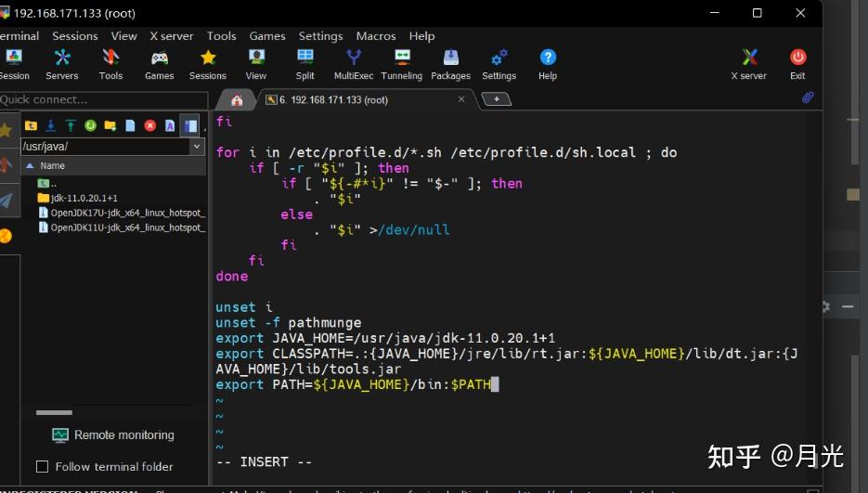Select the OpenJDK11U-jdk_x64_linux_hotspot file

[122, 227]
